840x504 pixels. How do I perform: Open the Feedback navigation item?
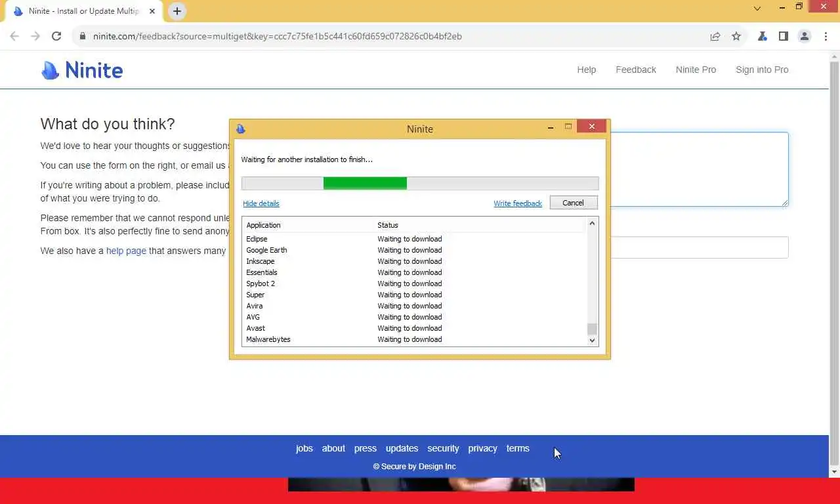tap(636, 70)
